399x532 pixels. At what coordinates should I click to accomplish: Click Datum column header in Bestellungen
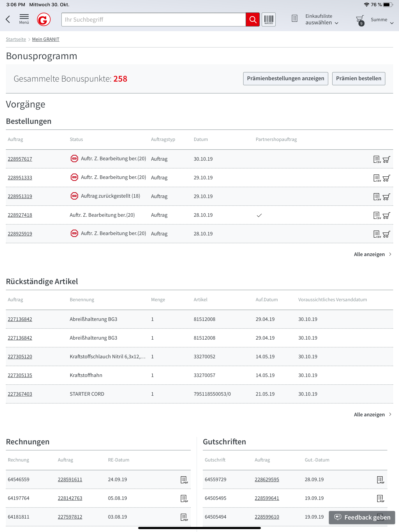[201, 139]
